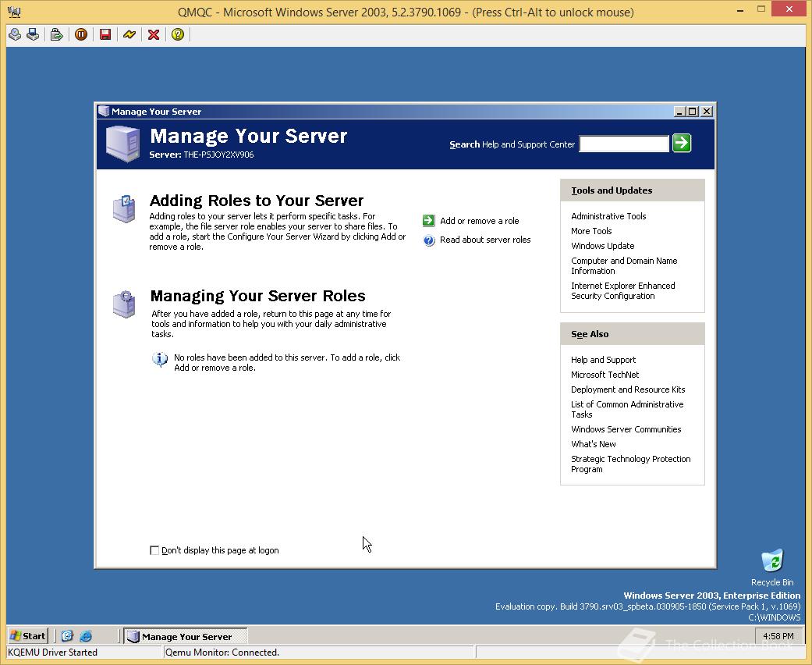Click server name THE-PSJOY2XV906 text

(218, 155)
